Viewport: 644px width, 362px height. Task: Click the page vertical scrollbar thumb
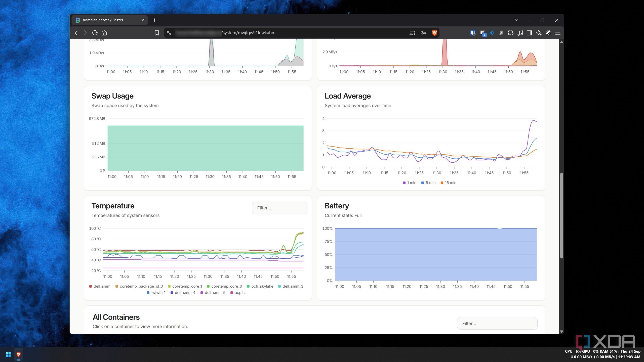point(561,215)
